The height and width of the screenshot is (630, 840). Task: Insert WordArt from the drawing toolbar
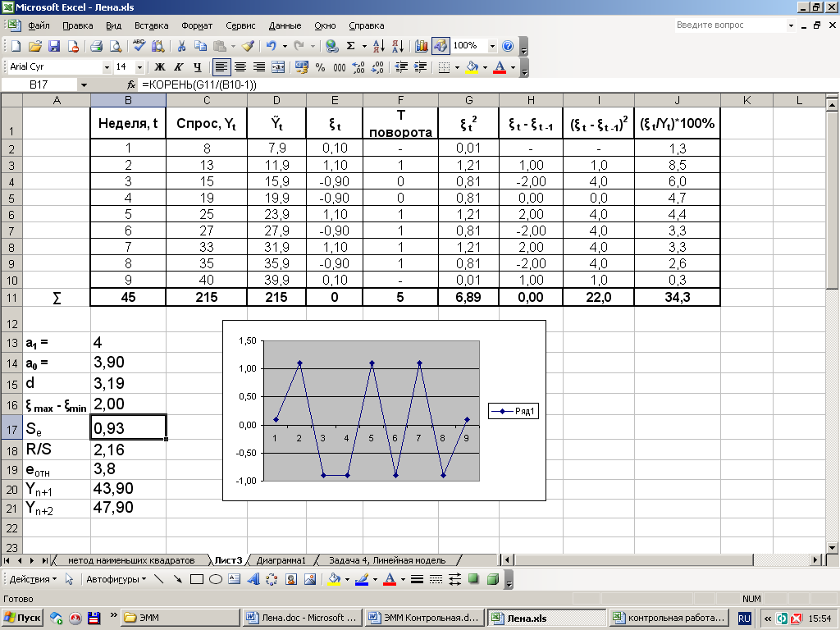coord(253,579)
